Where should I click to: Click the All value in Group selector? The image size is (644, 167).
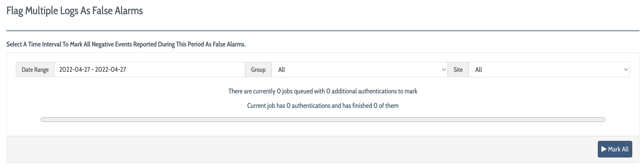point(281,70)
